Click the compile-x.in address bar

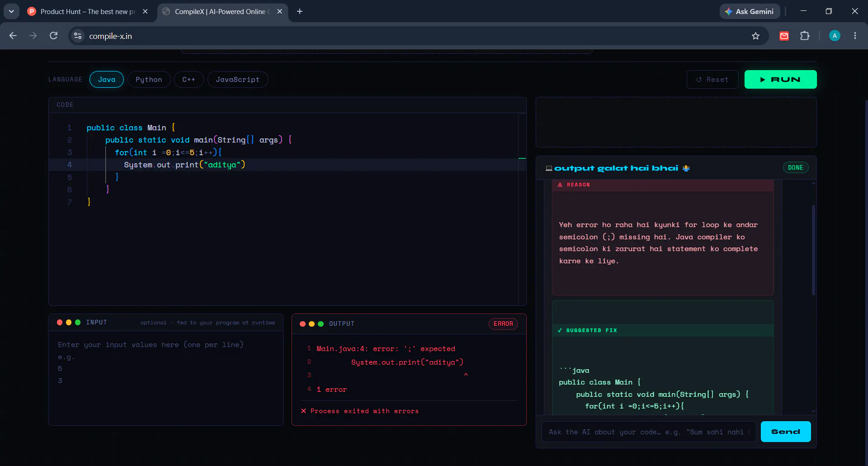tap(407, 36)
